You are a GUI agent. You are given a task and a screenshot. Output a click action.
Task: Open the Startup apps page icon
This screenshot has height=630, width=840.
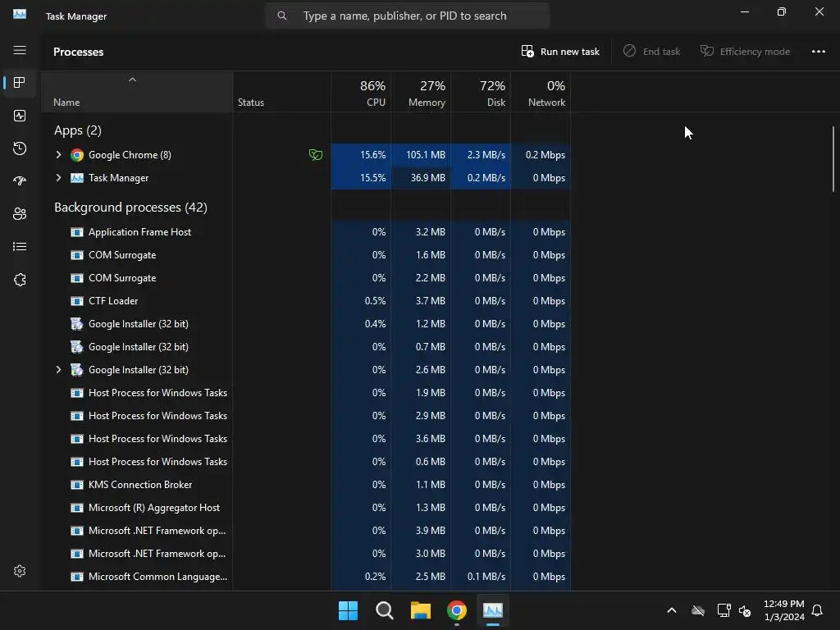click(20, 181)
